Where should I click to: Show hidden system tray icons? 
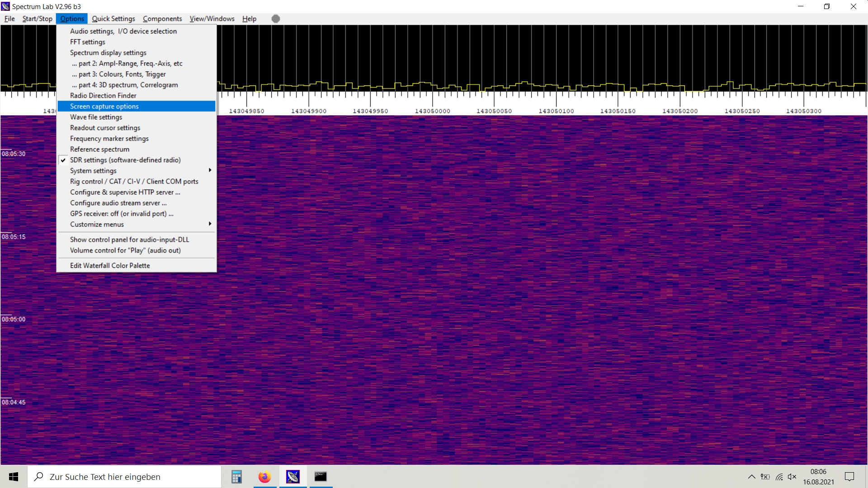coord(751,477)
